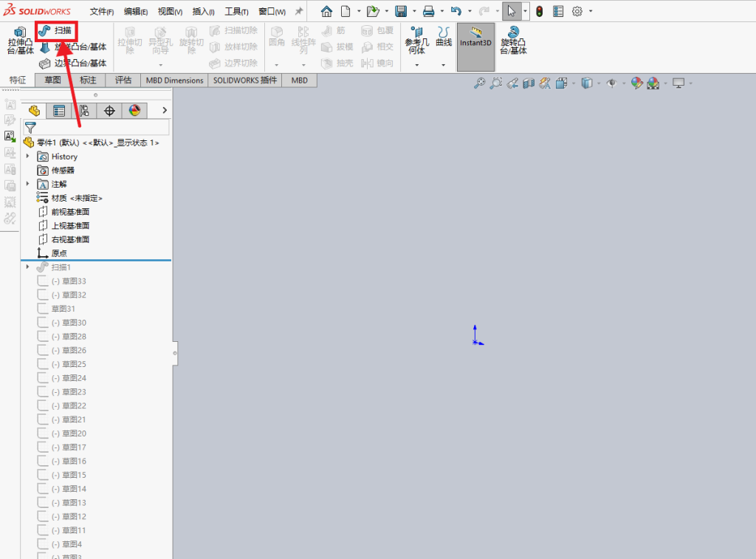This screenshot has width=756, height=559.
Task: Open the PropertyManager tab icon
Action: [59, 111]
